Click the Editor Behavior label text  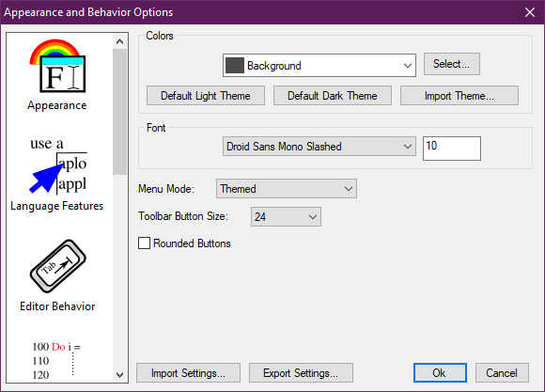pyautogui.click(x=57, y=306)
